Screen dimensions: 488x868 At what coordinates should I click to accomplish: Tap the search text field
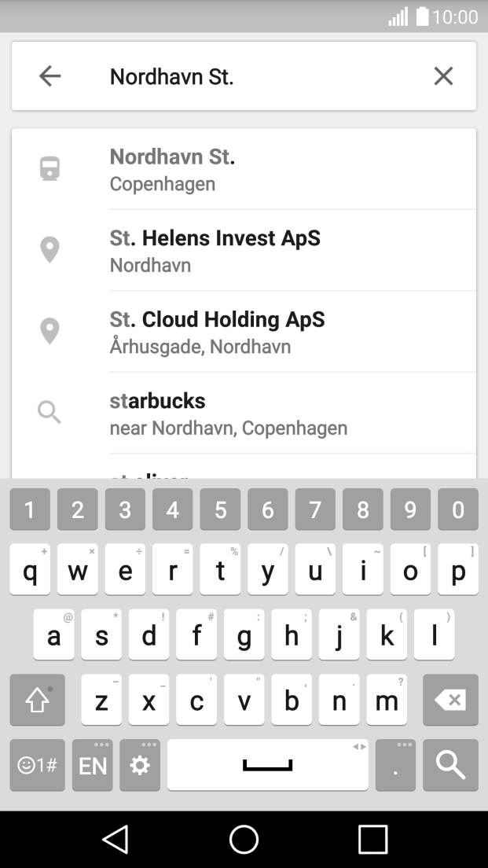click(x=259, y=76)
